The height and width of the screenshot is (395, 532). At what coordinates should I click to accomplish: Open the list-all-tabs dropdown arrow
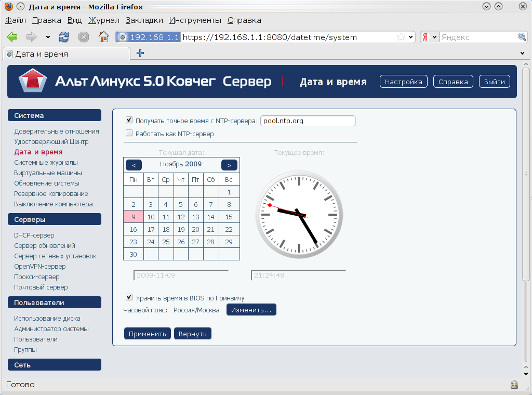[522, 54]
